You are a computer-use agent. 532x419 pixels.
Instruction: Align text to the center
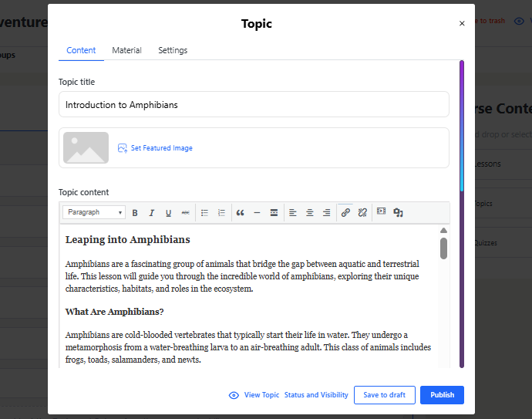310,212
